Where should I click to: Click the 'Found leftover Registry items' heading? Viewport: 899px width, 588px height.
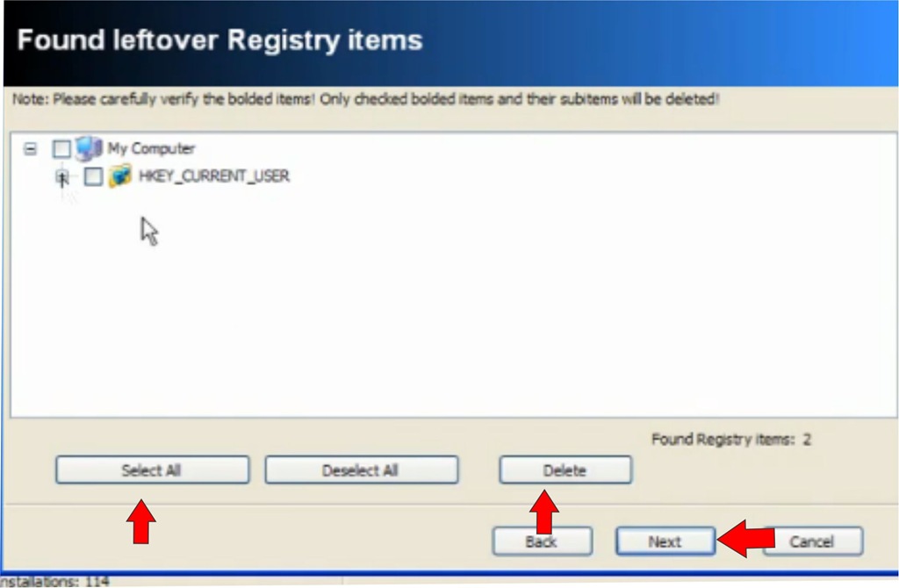219,40
